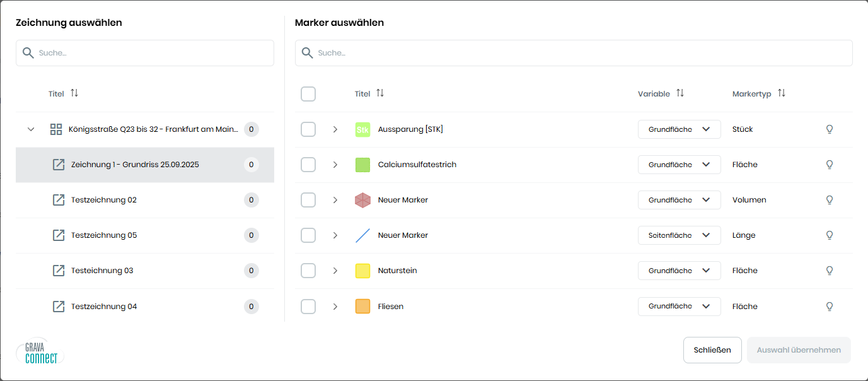The width and height of the screenshot is (868, 381).
Task: Check the select-all markers checkbox in header
Action: 308,94
